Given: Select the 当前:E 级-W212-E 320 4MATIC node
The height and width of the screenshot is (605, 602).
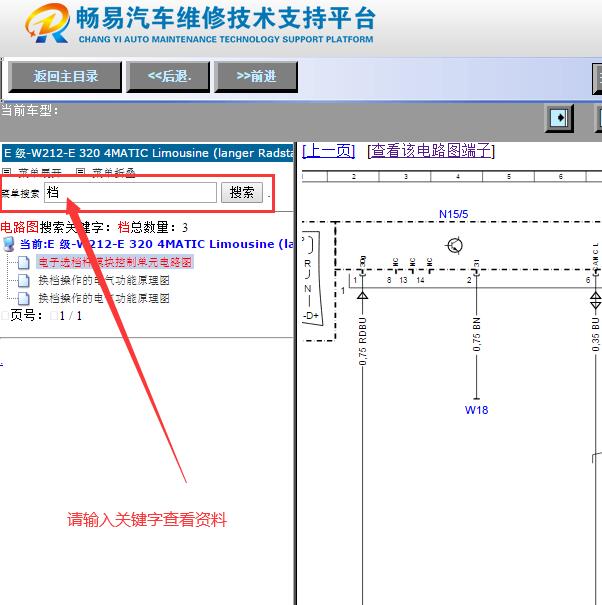Looking at the screenshot, I should 156,244.
